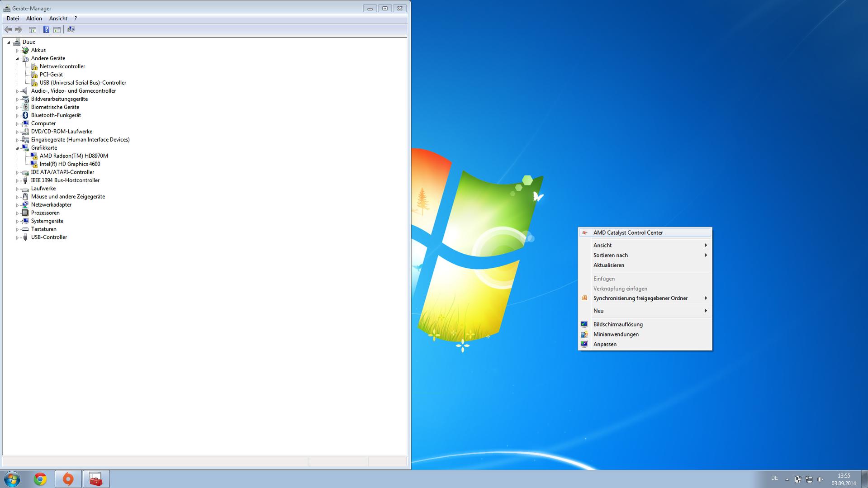Image resolution: width=868 pixels, height=488 pixels.
Task: Select the Bluetooth-Funkgerät icon in the tree
Action: [25, 115]
